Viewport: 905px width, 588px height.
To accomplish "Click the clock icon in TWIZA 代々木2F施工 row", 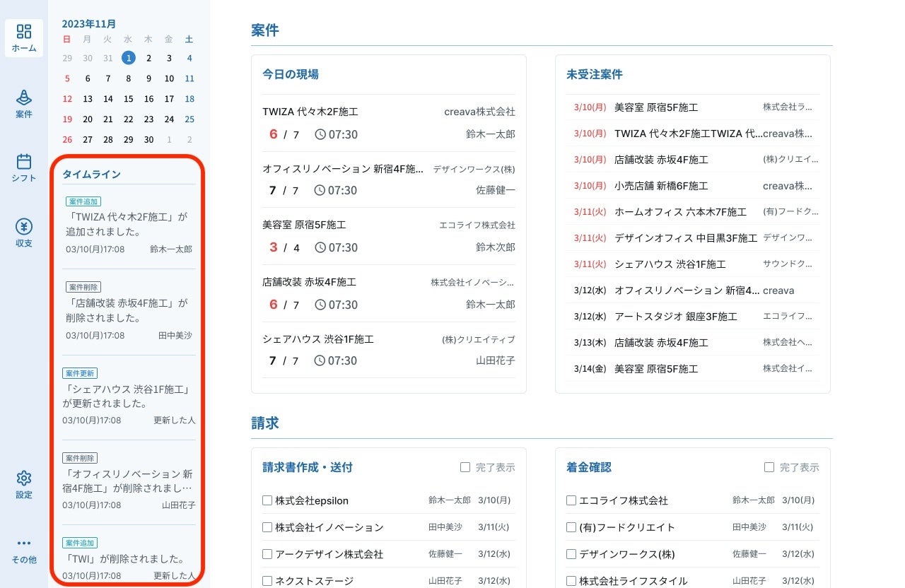I will (x=320, y=134).
